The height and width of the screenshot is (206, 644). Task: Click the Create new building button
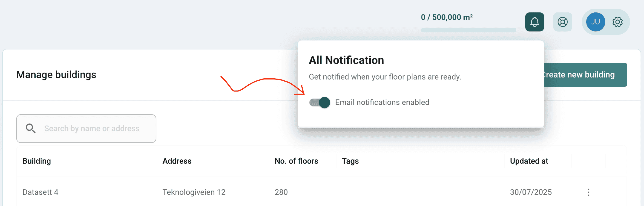point(585,75)
